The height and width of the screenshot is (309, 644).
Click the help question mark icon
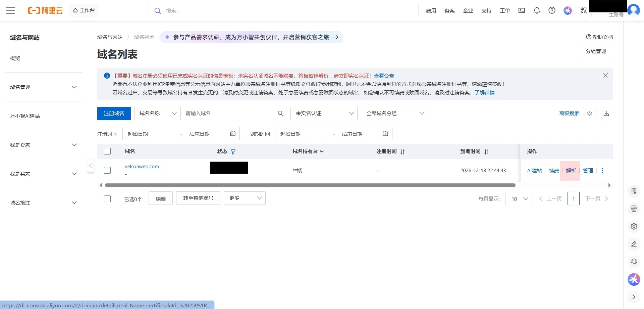(x=552, y=10)
